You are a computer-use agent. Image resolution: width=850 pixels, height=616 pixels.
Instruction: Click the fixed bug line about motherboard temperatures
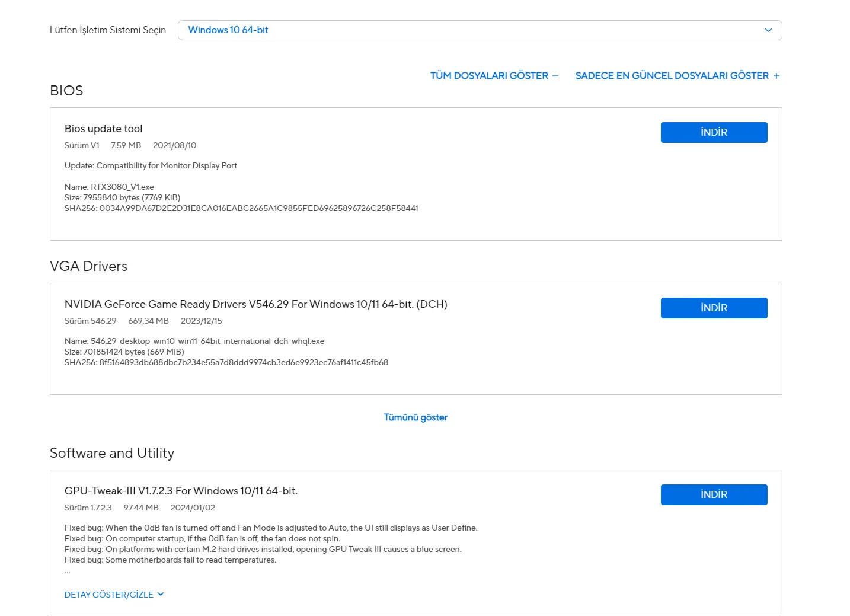tap(170, 560)
